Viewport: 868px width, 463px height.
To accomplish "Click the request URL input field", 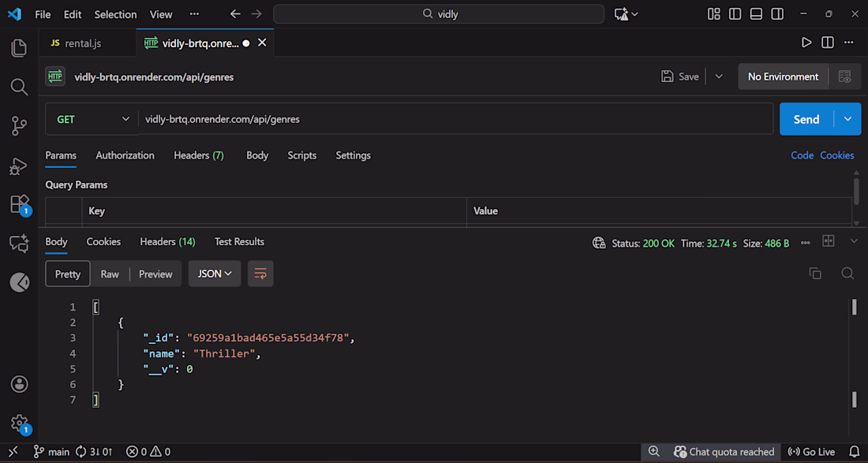I will (454, 119).
